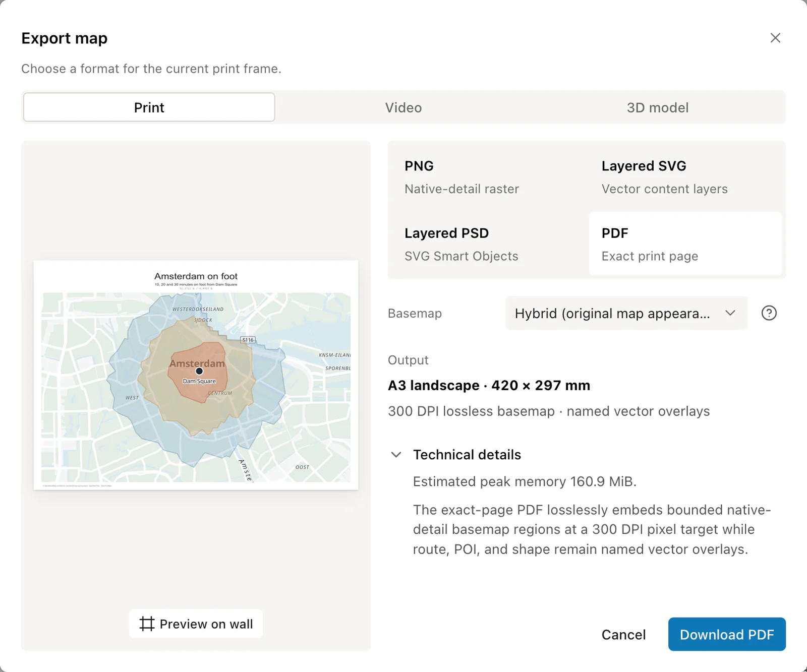Select the Layered PSD format option
Image resolution: width=807 pixels, height=672 pixels.
(488, 244)
